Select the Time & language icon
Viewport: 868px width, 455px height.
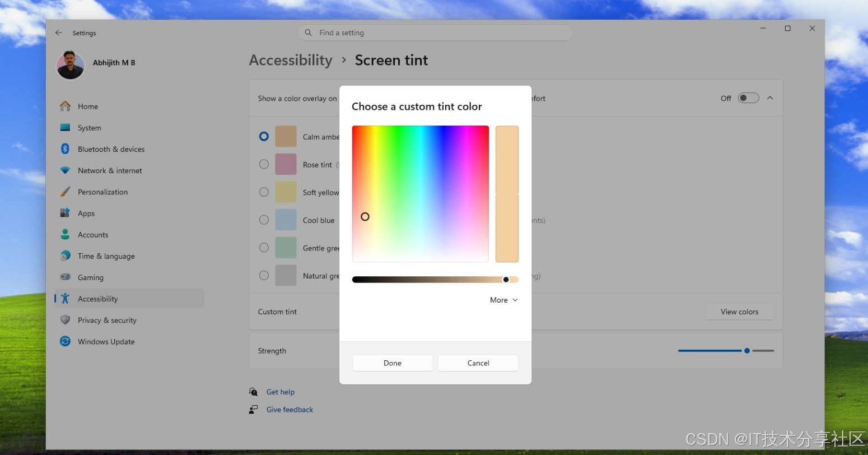[66, 256]
